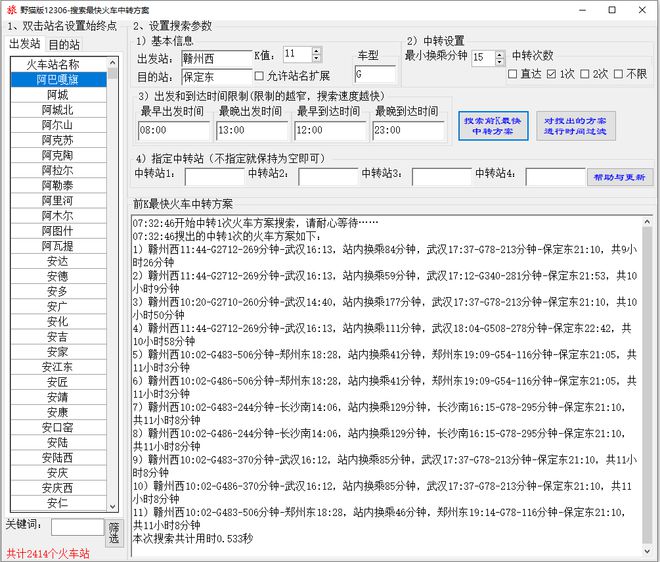Increase K值 with the spinner up arrow
660x562 pixels.
(317, 51)
